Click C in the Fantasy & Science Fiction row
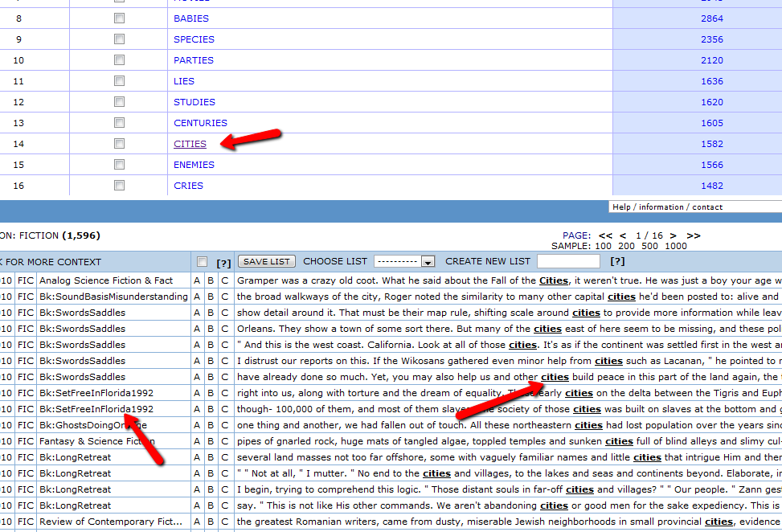The image size is (782, 532). 225,441
